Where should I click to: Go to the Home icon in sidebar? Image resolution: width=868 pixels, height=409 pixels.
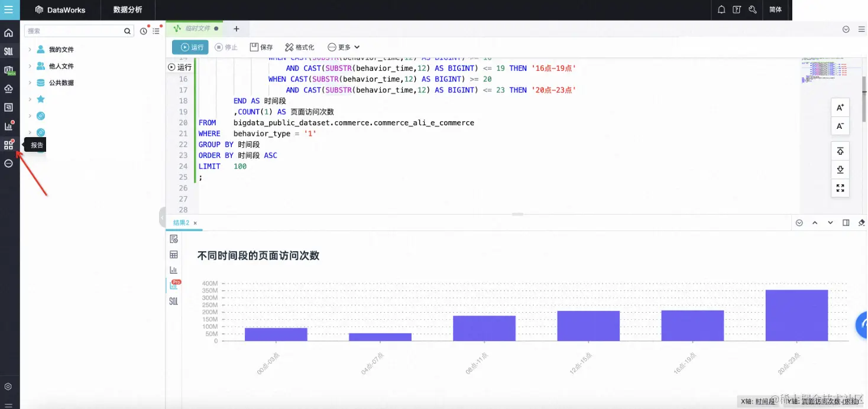9,33
